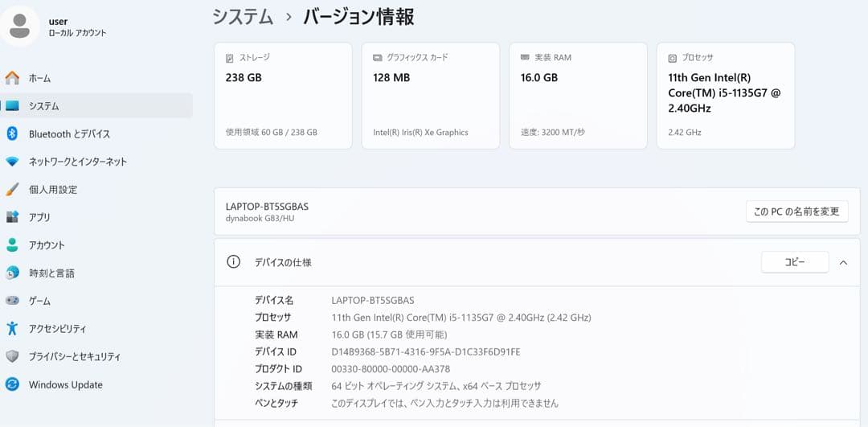Click the グラフィックス カード icon
The image size is (868, 427).
pyautogui.click(x=378, y=58)
